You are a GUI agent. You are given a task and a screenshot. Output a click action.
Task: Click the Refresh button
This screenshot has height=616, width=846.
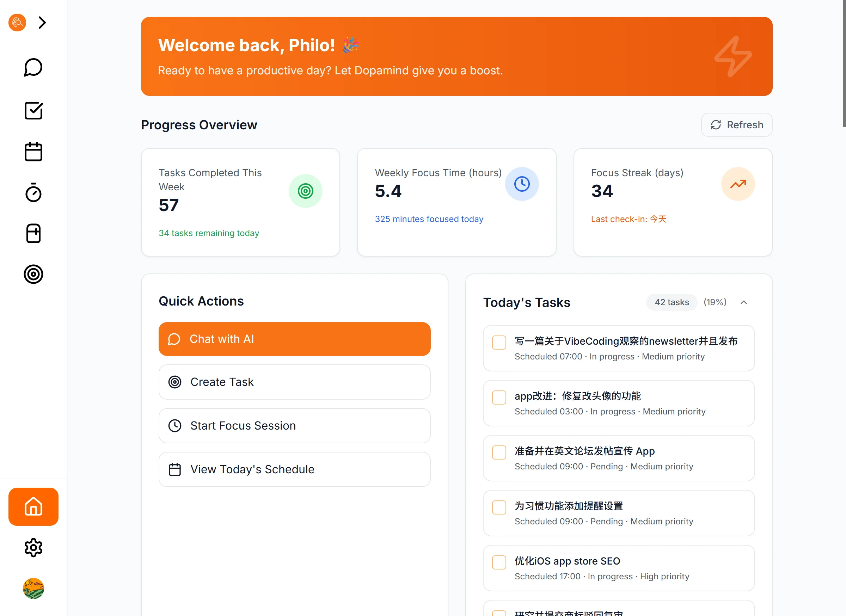[737, 125]
